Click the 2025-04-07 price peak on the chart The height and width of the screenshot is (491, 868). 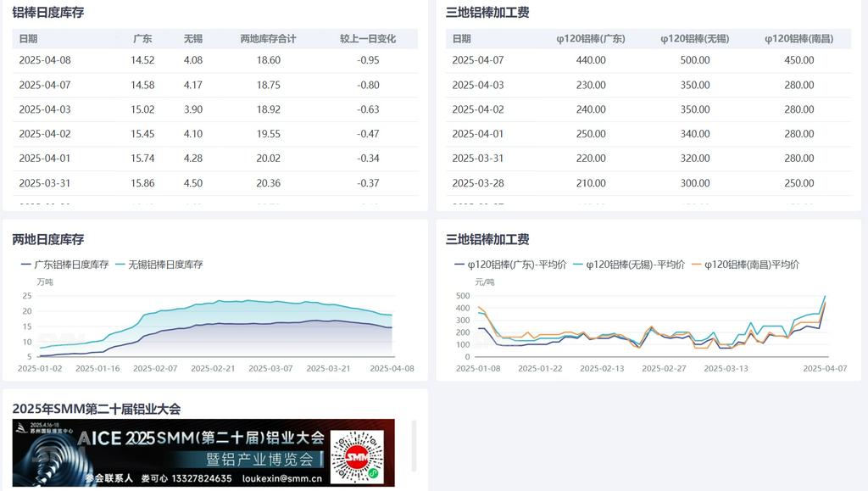[825, 297]
